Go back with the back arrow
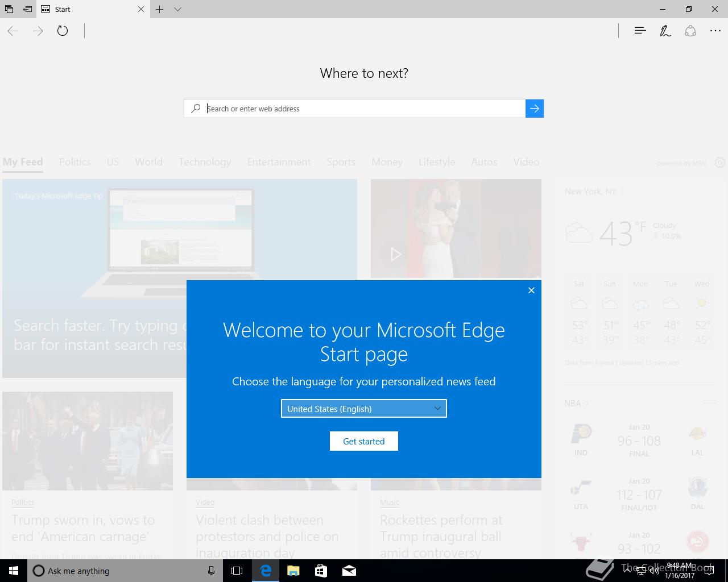This screenshot has height=582, width=728. point(13,31)
